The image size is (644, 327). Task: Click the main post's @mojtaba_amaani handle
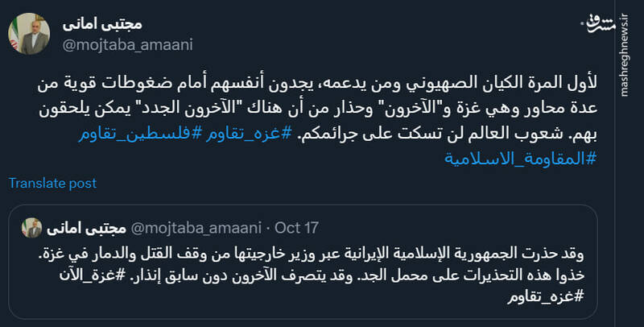pos(127,45)
